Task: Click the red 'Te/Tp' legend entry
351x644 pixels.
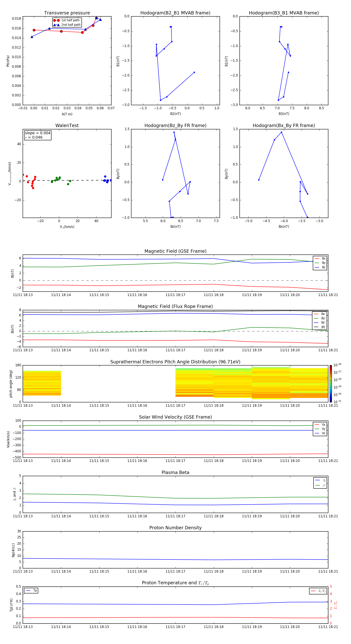Action: (318, 591)
